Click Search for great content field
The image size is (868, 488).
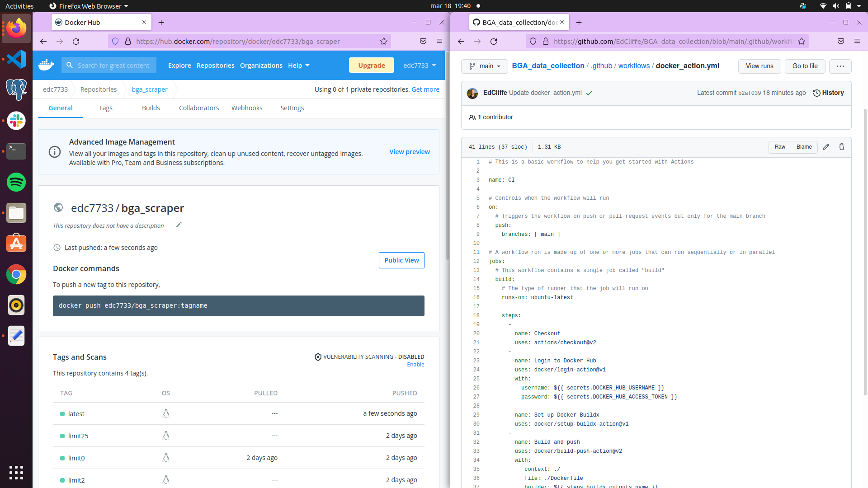[113, 65]
